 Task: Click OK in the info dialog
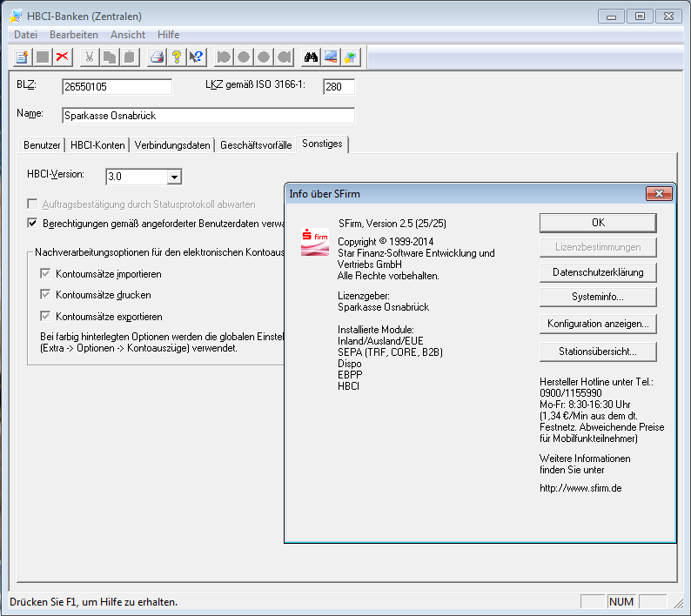click(x=598, y=223)
